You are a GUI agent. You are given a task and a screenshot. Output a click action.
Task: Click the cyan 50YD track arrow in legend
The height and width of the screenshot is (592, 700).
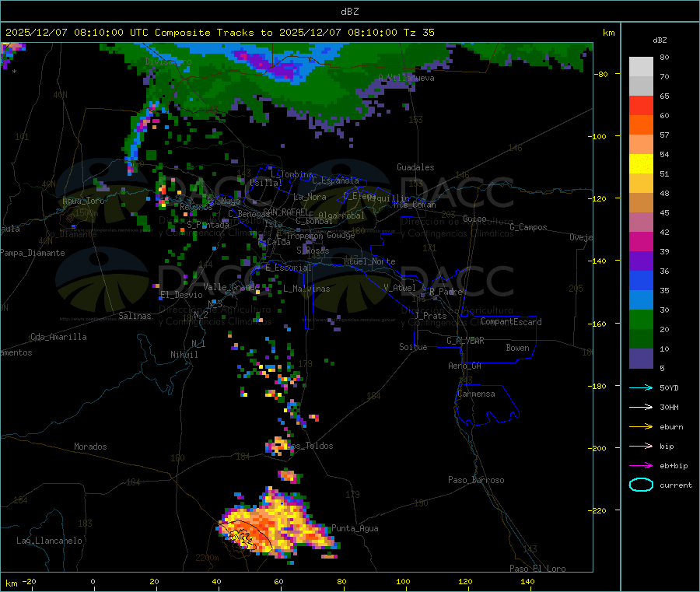641,387
